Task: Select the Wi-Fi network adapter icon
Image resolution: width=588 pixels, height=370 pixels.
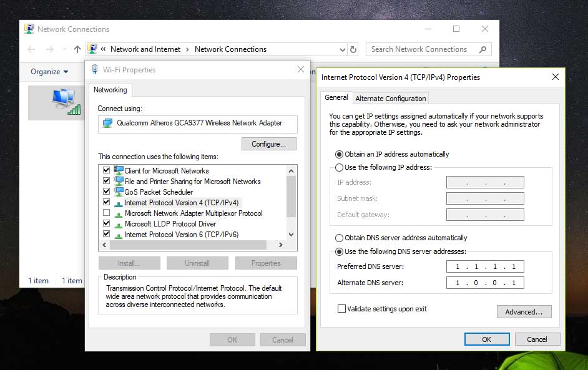Action: (66, 102)
